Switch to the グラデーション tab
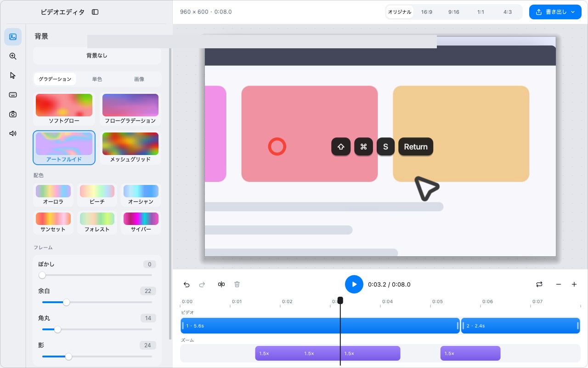 tap(55, 79)
